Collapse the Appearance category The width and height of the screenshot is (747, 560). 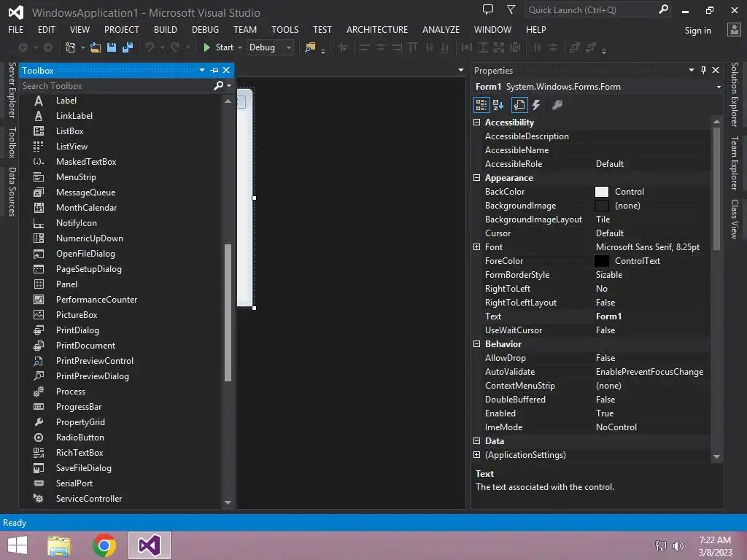pos(476,178)
